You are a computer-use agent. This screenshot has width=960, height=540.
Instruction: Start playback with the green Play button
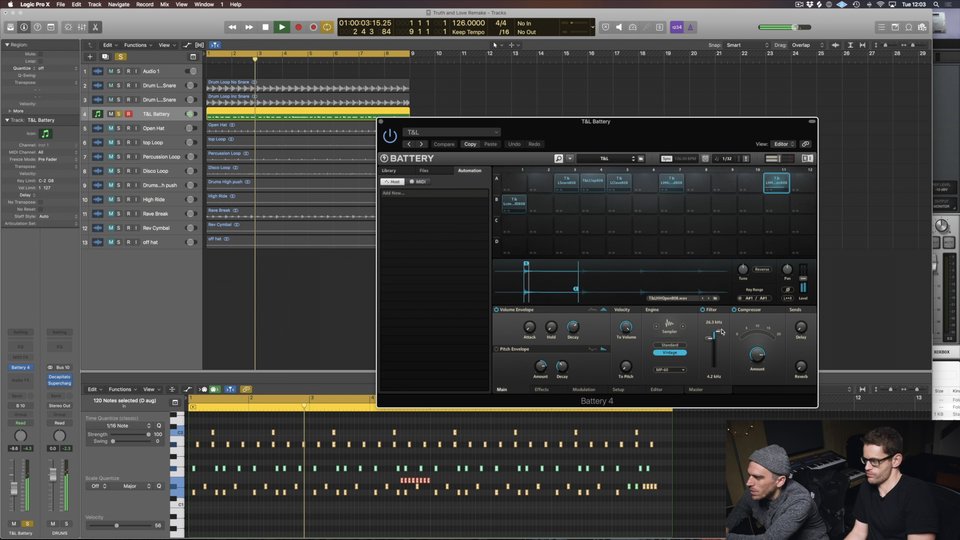click(282, 27)
